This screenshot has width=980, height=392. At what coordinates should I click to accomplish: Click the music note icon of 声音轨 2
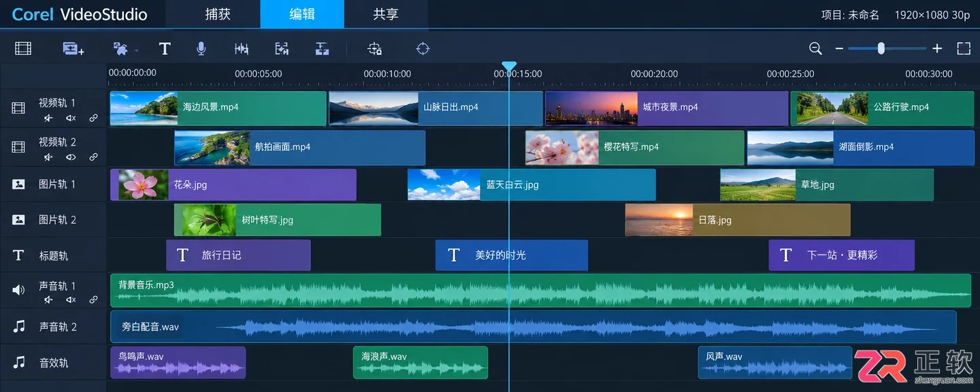point(19,327)
